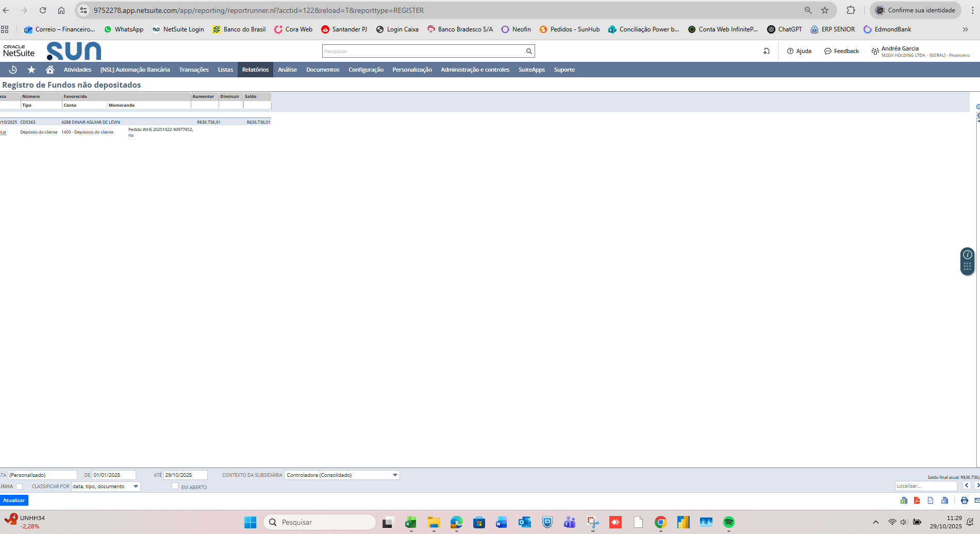Open the Personalizado date range selector
The image size is (980, 534).
[42, 475]
